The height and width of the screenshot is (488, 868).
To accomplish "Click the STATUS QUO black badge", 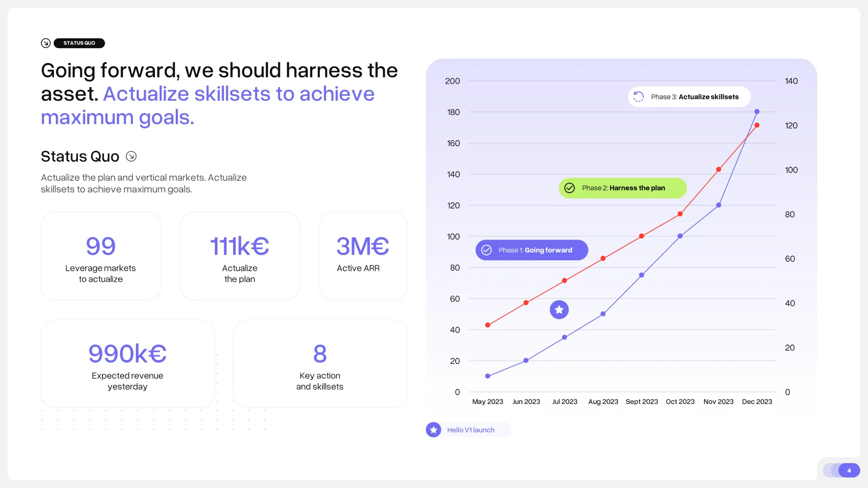I will pos(79,43).
